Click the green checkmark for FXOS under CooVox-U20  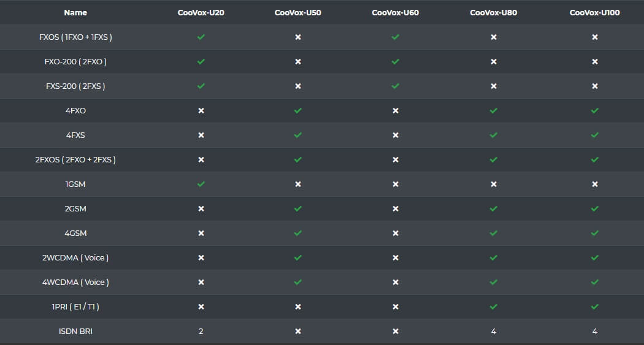pyautogui.click(x=201, y=37)
